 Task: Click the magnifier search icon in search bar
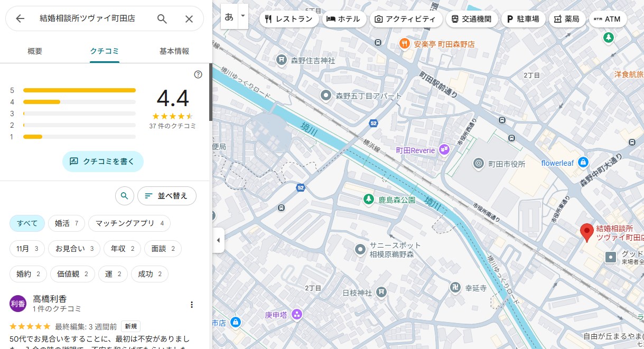pyautogui.click(x=162, y=18)
